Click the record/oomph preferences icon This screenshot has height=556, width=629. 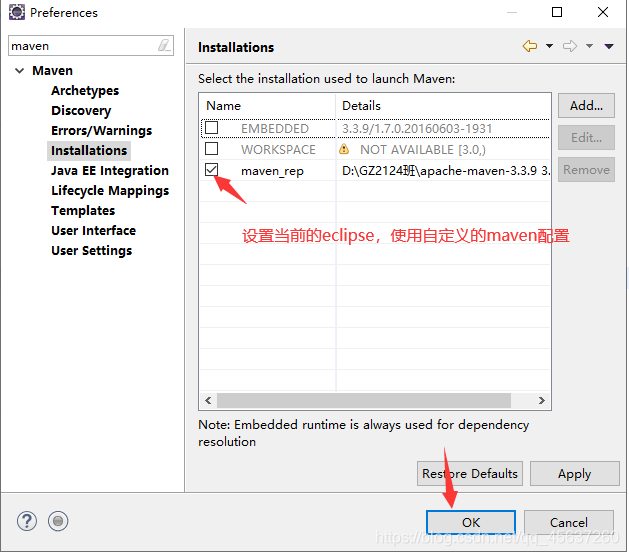[x=58, y=522]
